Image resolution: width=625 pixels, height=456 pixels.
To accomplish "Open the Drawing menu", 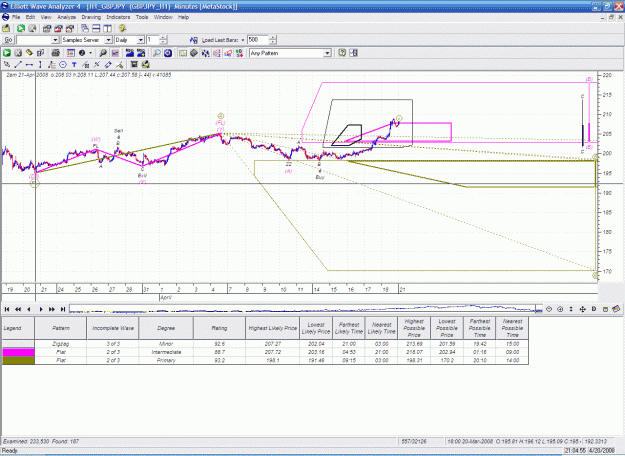I will [x=91, y=17].
